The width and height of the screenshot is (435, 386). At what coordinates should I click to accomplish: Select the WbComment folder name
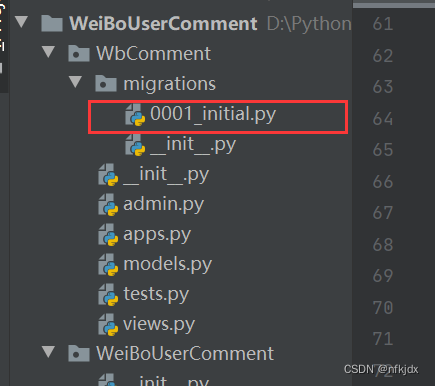[x=154, y=53]
